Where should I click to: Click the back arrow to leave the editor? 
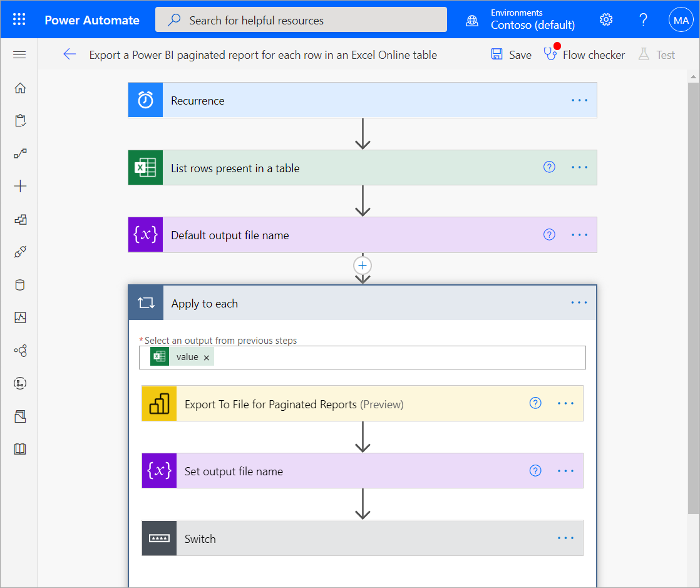click(69, 55)
